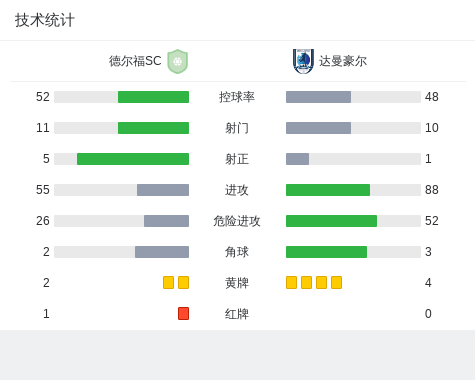
Task: Click the 德尔福SC green shield logo
Action: pyautogui.click(x=178, y=61)
